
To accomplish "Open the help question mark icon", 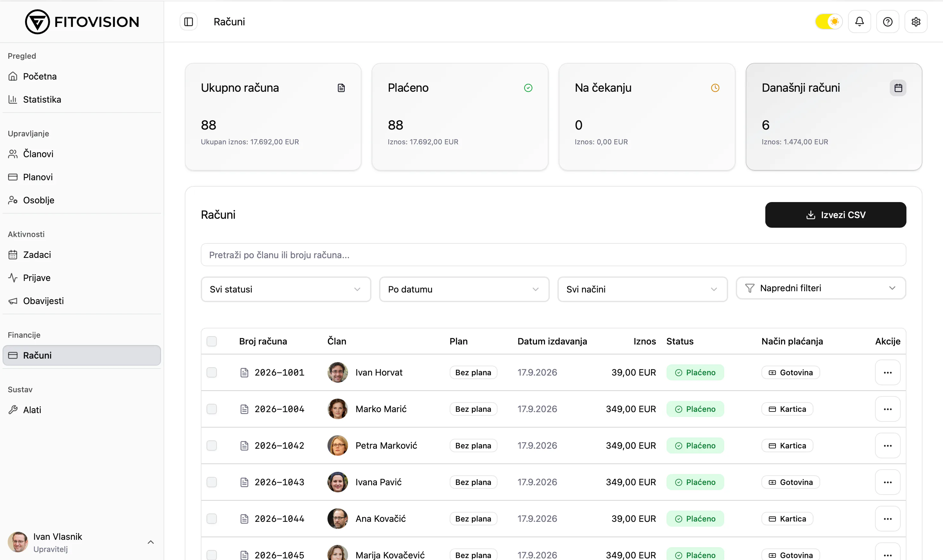I will (888, 21).
